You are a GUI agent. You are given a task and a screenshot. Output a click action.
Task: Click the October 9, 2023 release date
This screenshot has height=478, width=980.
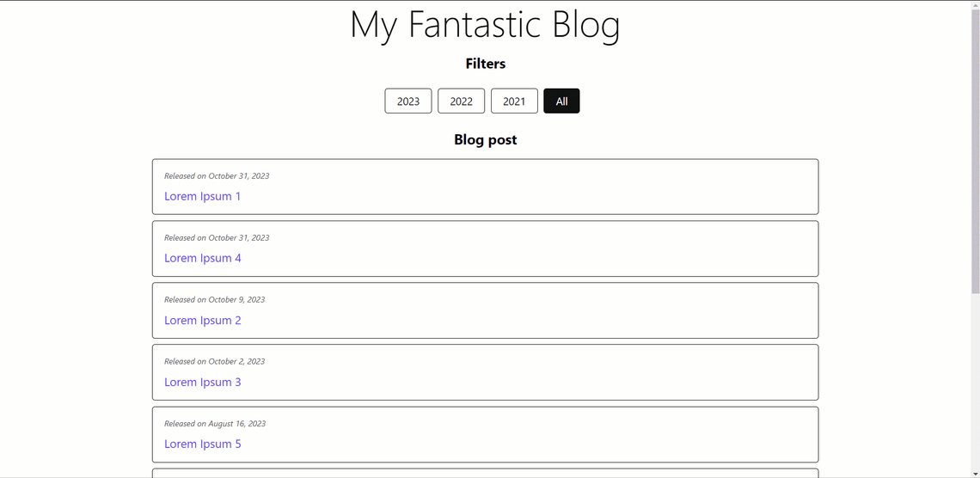tap(214, 299)
